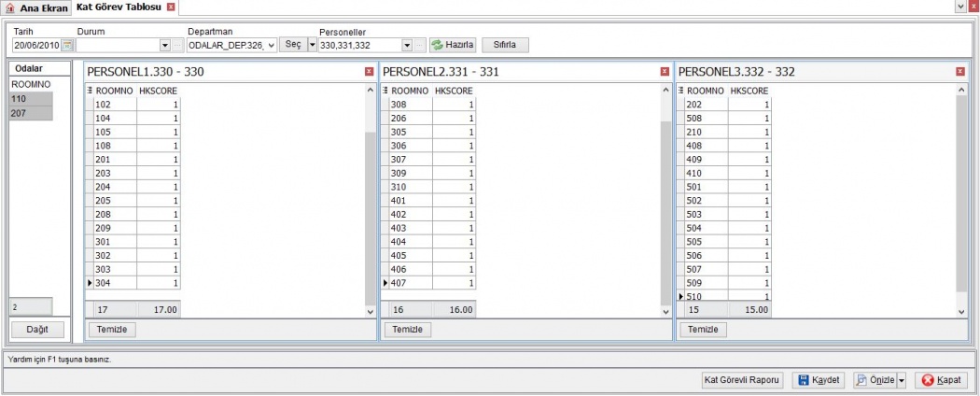Click Temizle under PERSONEL1 panel

click(112, 330)
